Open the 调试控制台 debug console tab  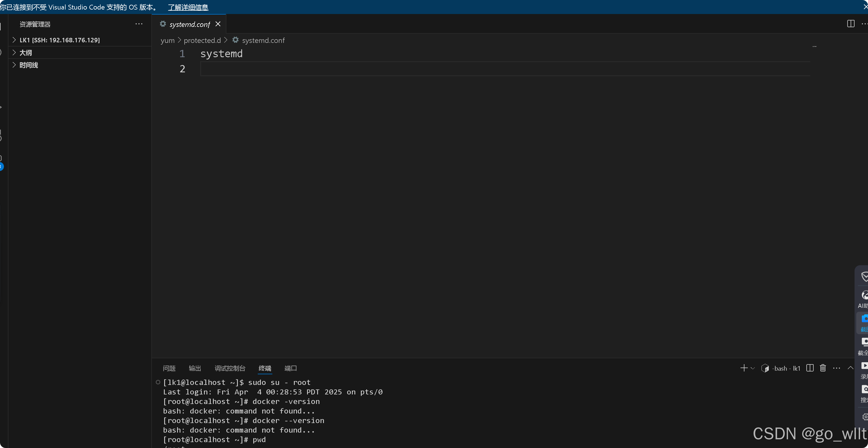[230, 368]
